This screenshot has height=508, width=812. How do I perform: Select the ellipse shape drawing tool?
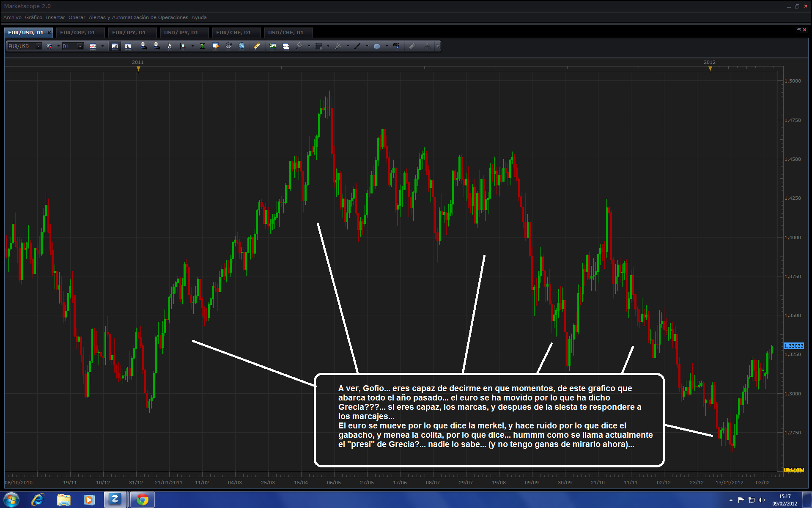coord(376,46)
